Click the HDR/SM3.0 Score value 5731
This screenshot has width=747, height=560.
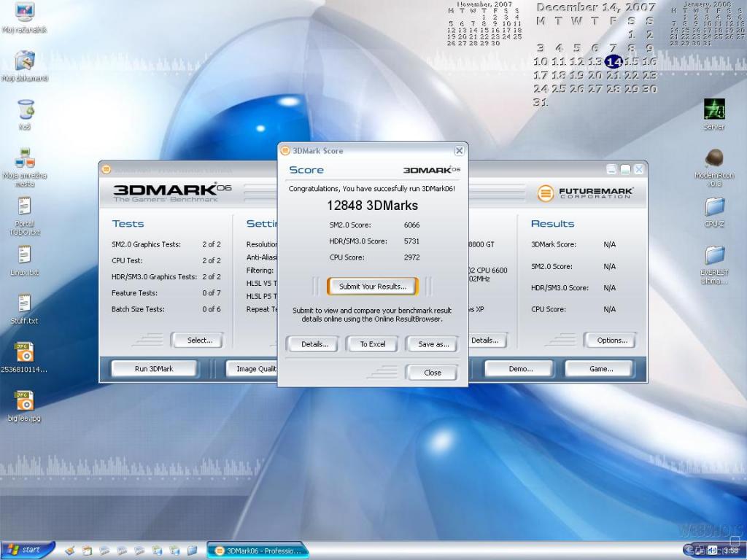(x=411, y=241)
